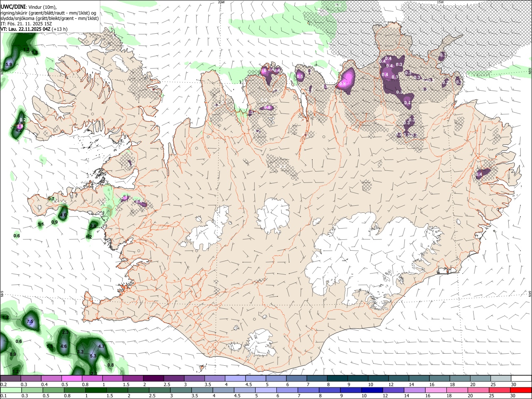The image size is (532, 399).
Task: Click the 1.5 value in the southwest rain cluster
Action: pos(50,346)
